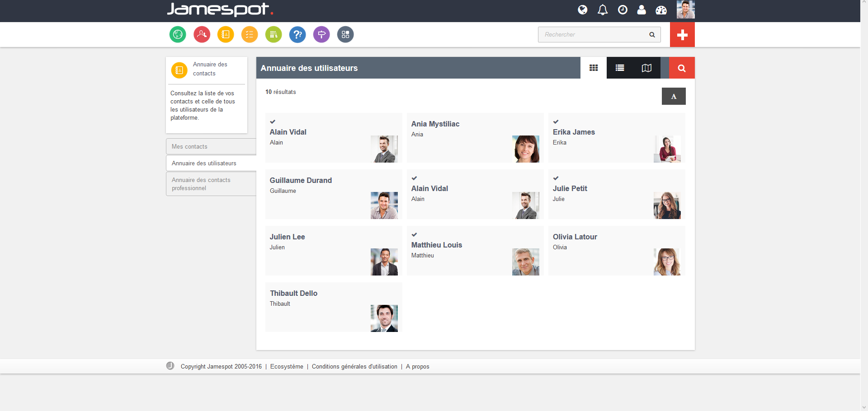This screenshot has width=868, height=411.
Task: Open the Mes contacts tab
Action: click(211, 147)
